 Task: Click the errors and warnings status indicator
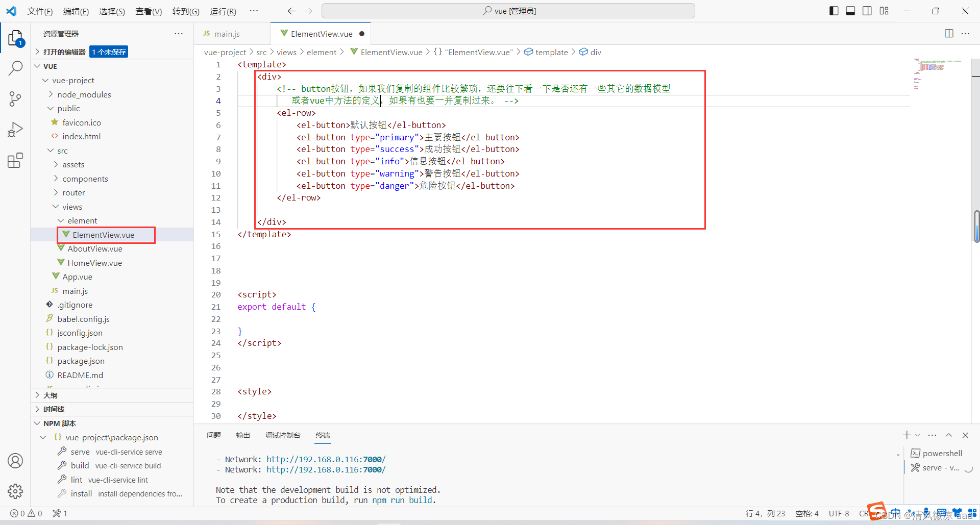(x=27, y=513)
